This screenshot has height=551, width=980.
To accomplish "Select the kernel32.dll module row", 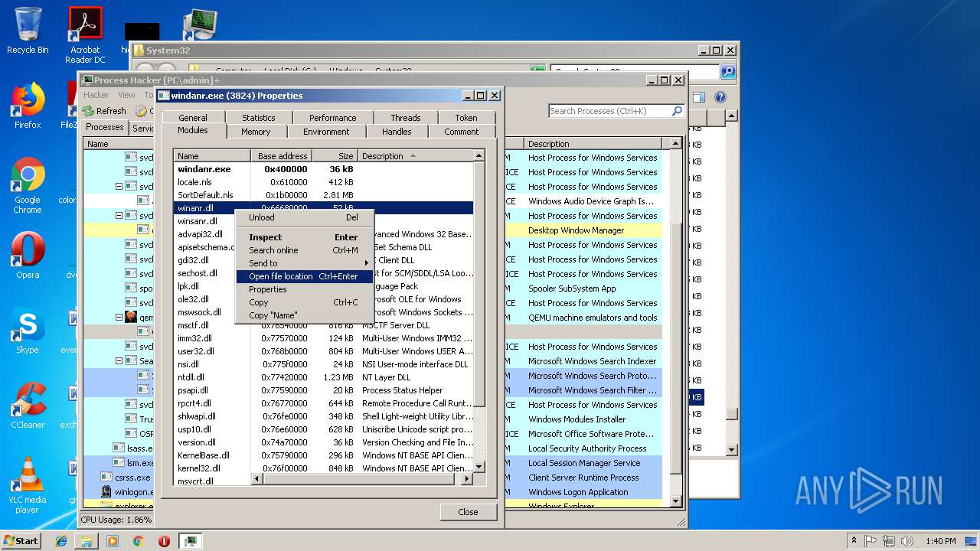I will click(x=323, y=468).
